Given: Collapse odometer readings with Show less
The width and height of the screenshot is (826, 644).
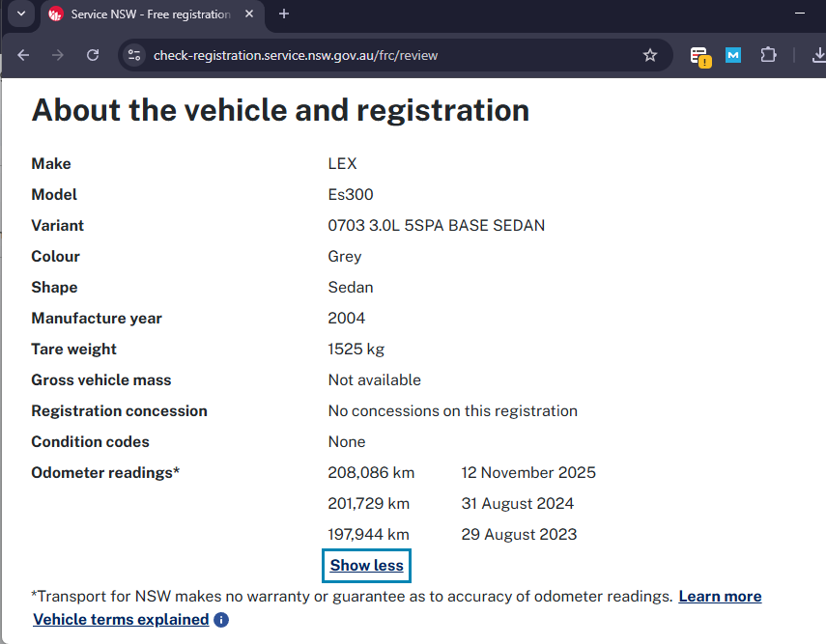Looking at the screenshot, I should [366, 566].
